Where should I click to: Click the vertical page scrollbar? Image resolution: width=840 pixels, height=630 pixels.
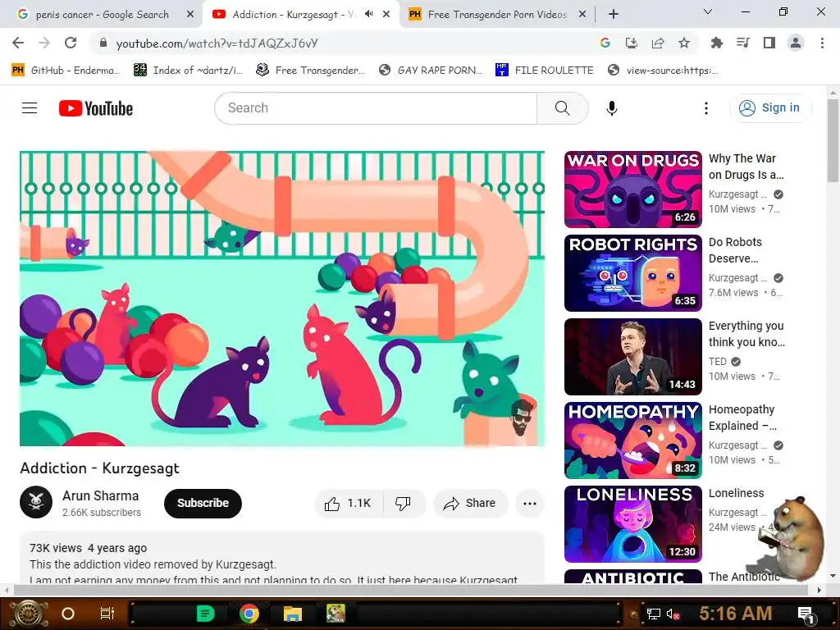click(x=833, y=141)
